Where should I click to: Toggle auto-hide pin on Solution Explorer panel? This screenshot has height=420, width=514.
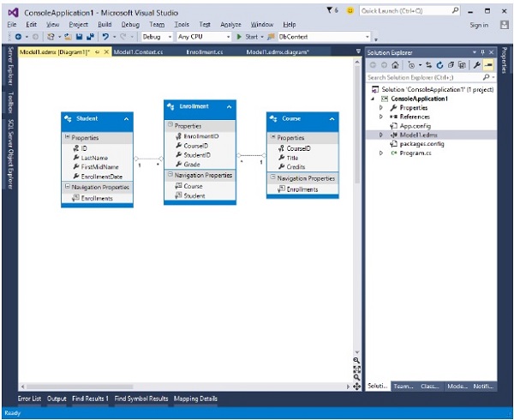tap(481, 52)
